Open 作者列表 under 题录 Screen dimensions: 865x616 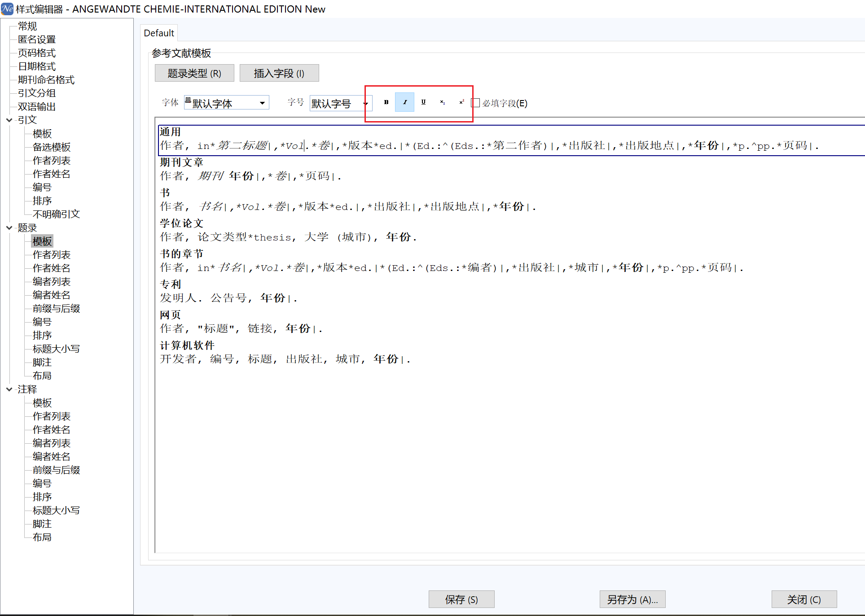pos(52,255)
